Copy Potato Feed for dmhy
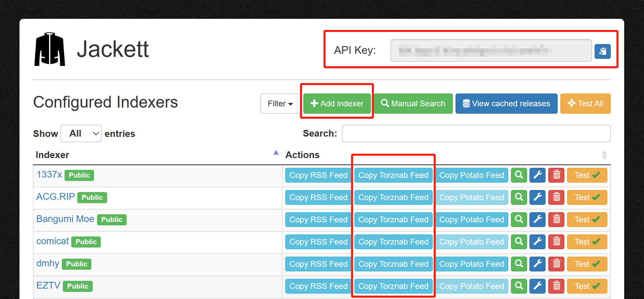The width and height of the screenshot is (644, 299). 472,264
